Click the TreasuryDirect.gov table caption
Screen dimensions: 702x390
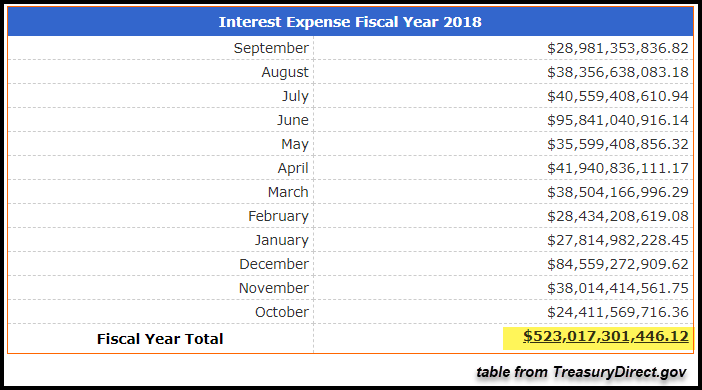point(581,372)
